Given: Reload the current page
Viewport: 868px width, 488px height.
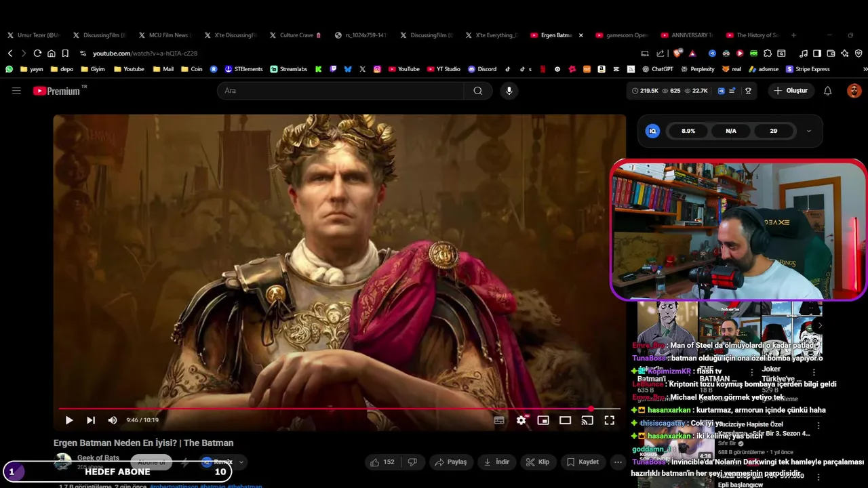Looking at the screenshot, I should 37,53.
